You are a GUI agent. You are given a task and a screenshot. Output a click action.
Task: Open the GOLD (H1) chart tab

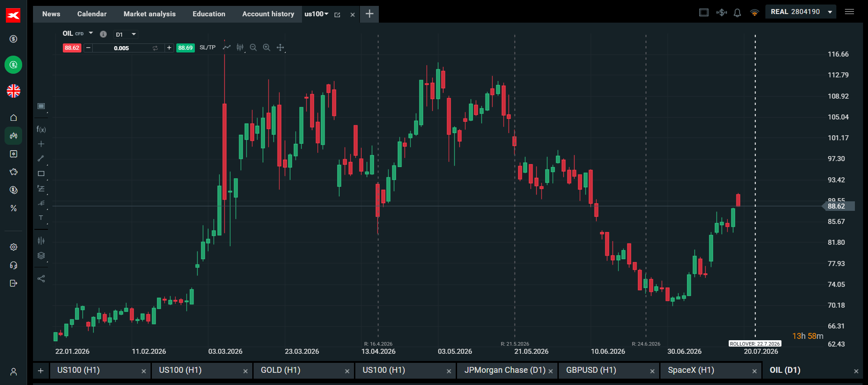pos(280,370)
